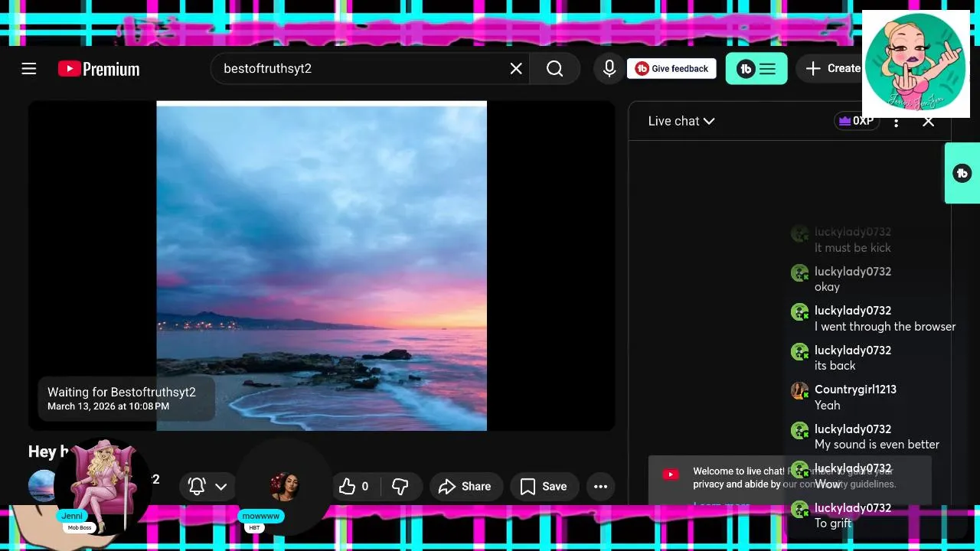The image size is (980, 551).
Task: Start voice search with microphone
Action: coord(609,69)
